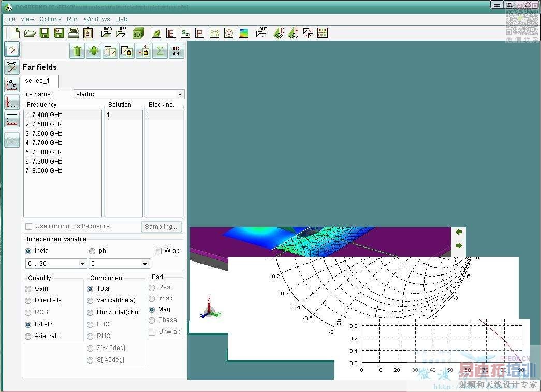Image resolution: width=541 pixels, height=392 pixels.
Task: Click the E electric field toolbar icon
Action: [170, 34]
